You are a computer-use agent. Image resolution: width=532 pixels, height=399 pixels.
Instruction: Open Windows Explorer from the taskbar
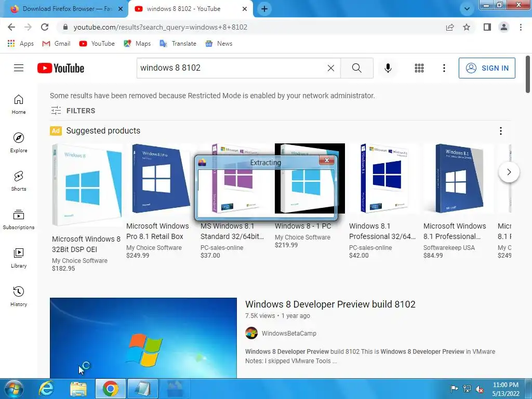(79, 389)
